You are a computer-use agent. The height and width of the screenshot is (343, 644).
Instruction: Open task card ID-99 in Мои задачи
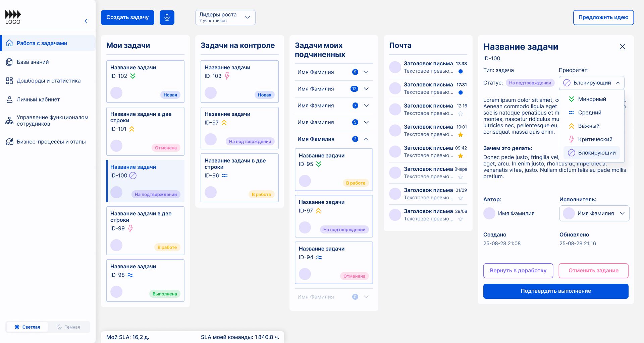(x=145, y=231)
